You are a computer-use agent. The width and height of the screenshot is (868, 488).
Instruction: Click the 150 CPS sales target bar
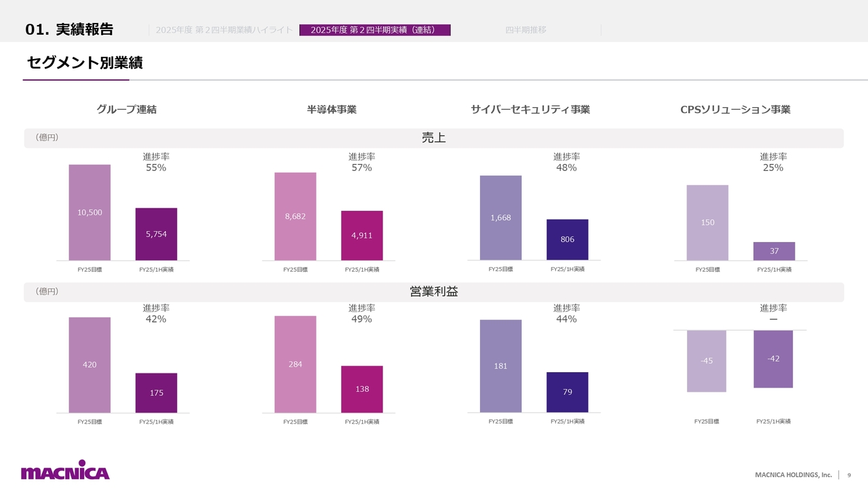(707, 222)
